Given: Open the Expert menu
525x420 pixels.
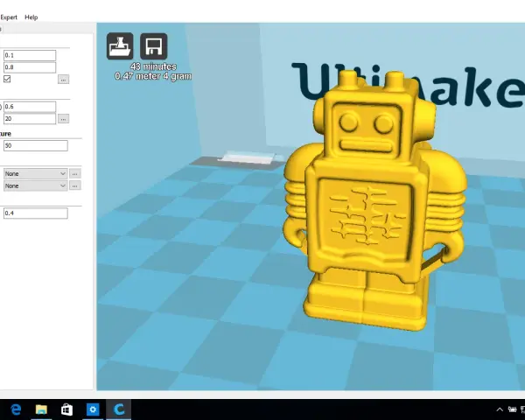Looking at the screenshot, I should (x=9, y=17).
